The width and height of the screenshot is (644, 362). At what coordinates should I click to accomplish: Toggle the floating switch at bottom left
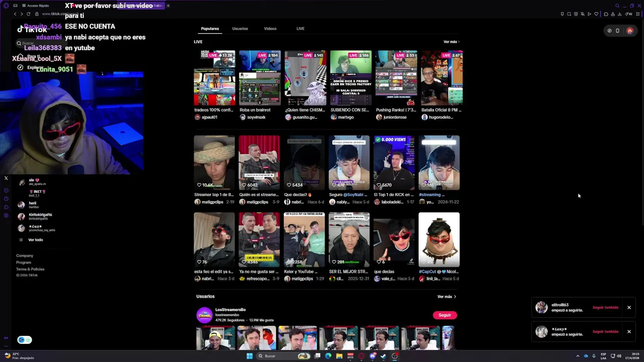pyautogui.click(x=25, y=340)
